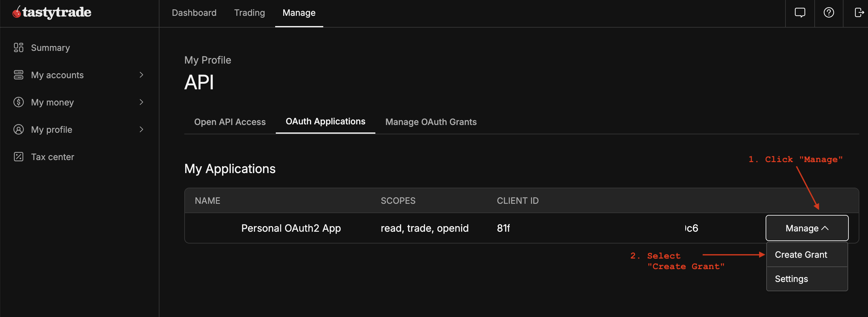Image resolution: width=868 pixels, height=317 pixels.
Task: Open the help question mark icon
Action: [x=829, y=13]
